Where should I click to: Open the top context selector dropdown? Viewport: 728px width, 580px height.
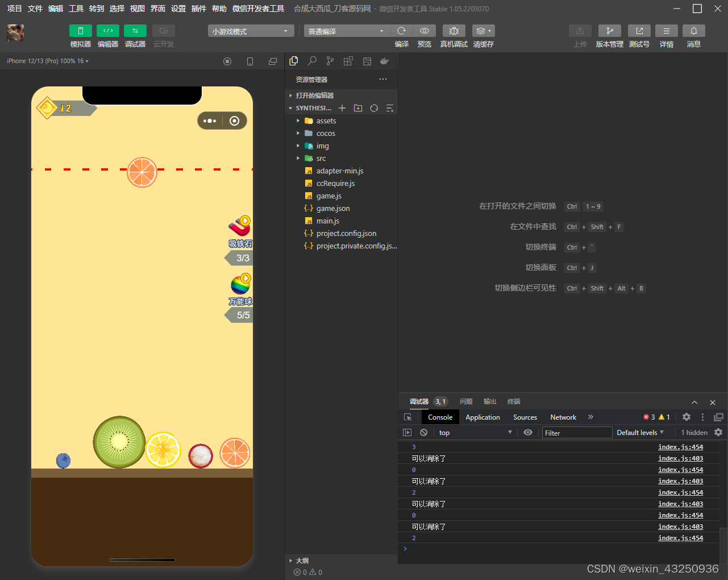tap(475, 433)
